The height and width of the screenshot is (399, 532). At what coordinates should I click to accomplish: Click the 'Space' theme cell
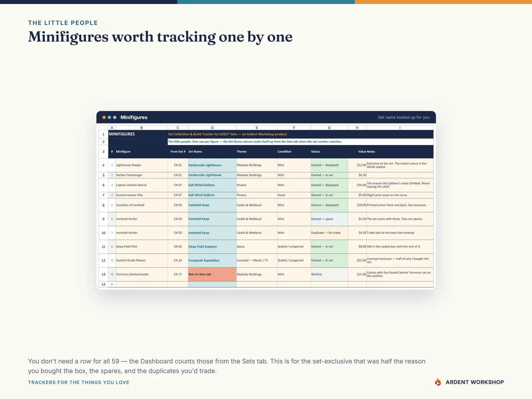click(x=257, y=247)
